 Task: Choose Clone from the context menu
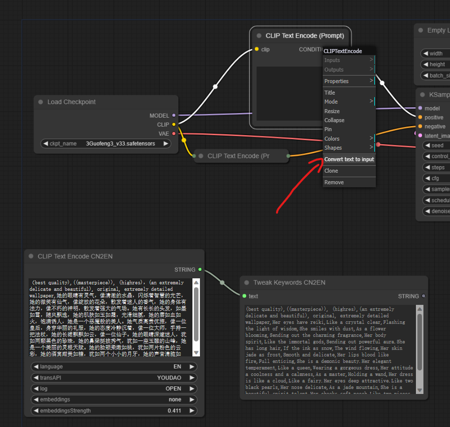tap(349, 171)
